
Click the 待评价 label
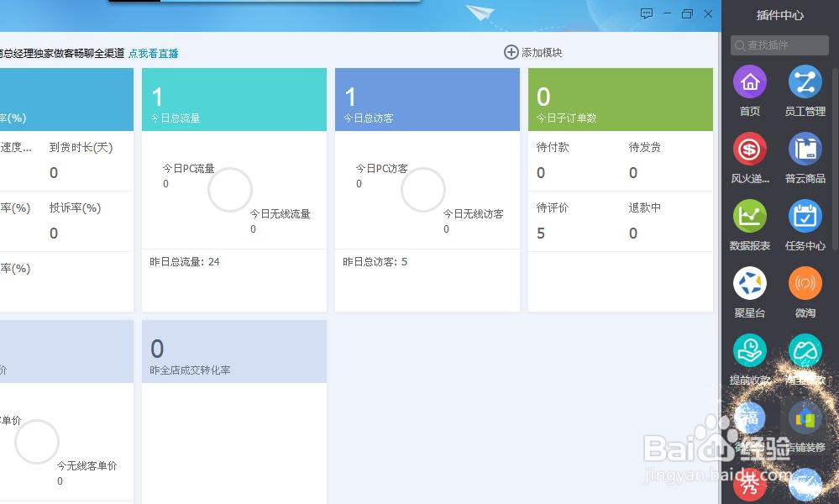click(553, 207)
